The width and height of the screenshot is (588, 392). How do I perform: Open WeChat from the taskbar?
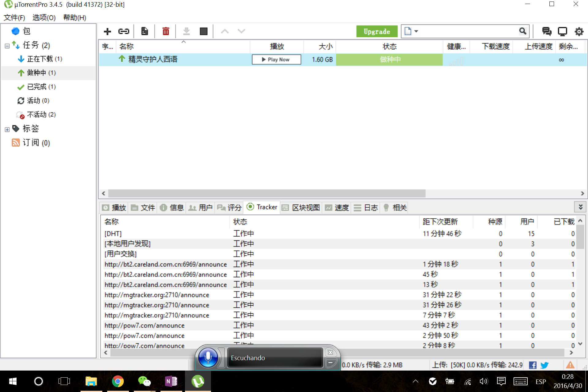tap(144, 381)
